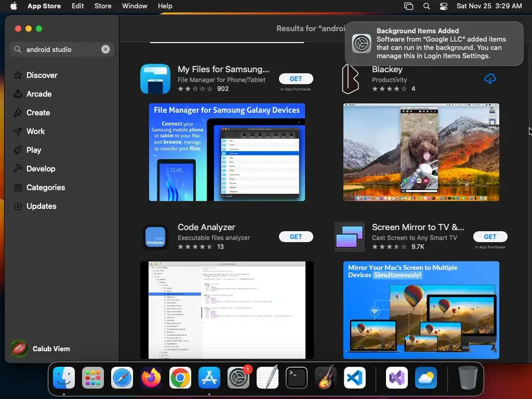
Task: Open Screen Mirror to TV app icon
Action: (x=350, y=237)
